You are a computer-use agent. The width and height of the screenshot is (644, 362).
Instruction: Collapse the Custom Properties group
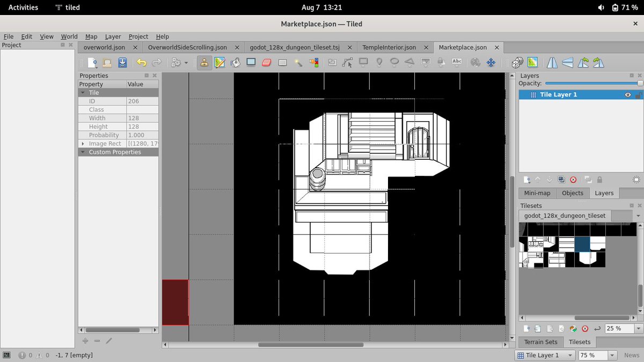coord(83,152)
